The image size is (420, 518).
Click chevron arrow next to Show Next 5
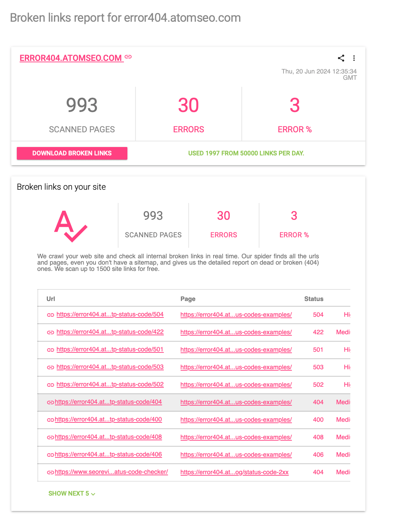(x=93, y=494)
